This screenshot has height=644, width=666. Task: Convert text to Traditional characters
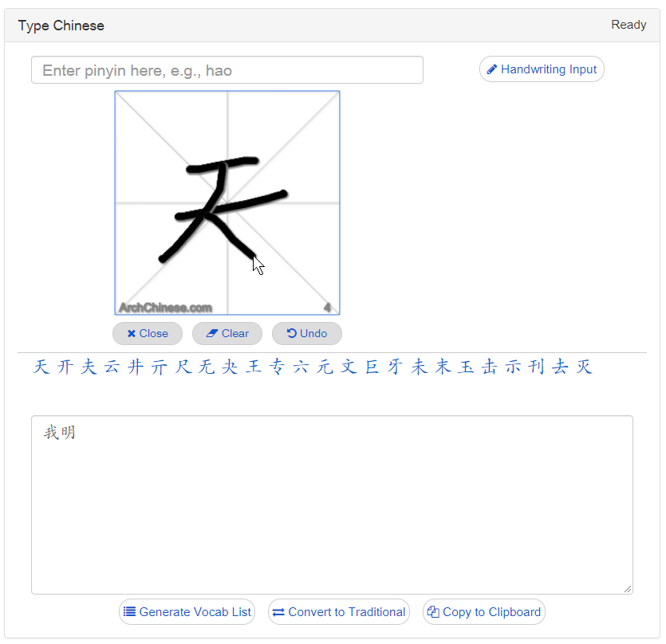click(339, 612)
